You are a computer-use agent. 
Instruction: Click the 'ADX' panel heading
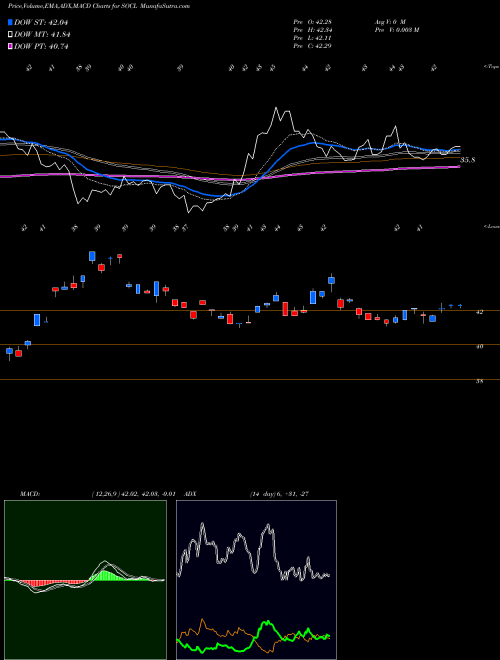click(190, 494)
